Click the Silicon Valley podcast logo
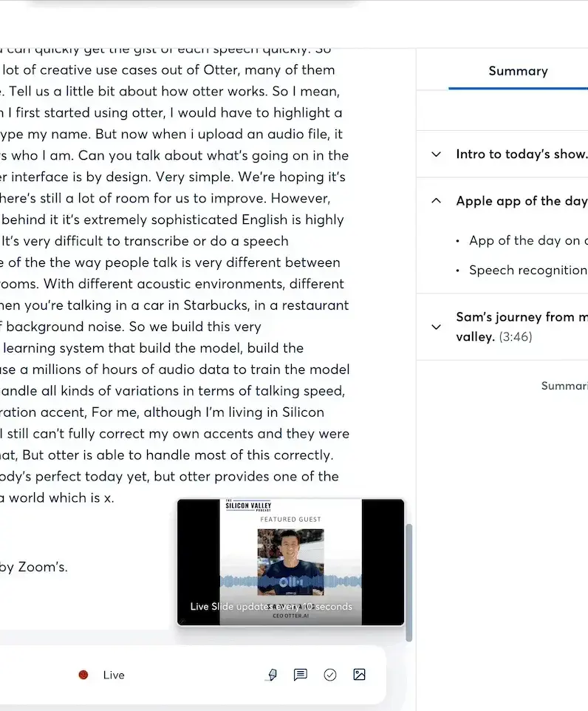Viewport: 588px width, 711px height. (x=248, y=506)
